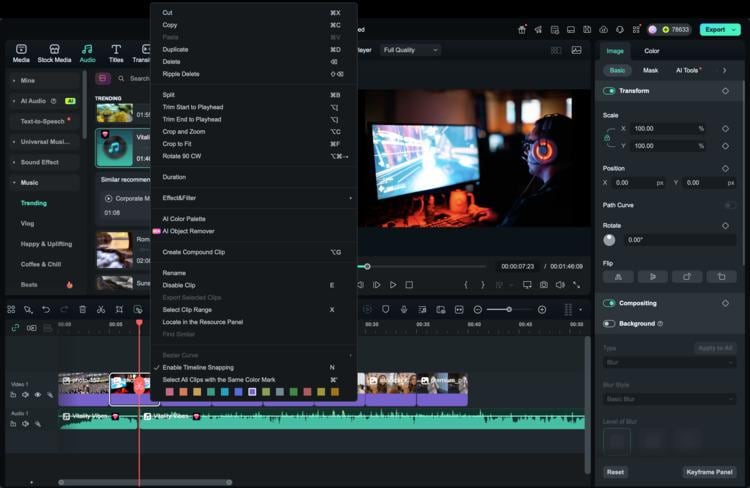This screenshot has height=488, width=750.
Task: Click the delete trash icon in timeline toolbar
Action: click(82, 310)
